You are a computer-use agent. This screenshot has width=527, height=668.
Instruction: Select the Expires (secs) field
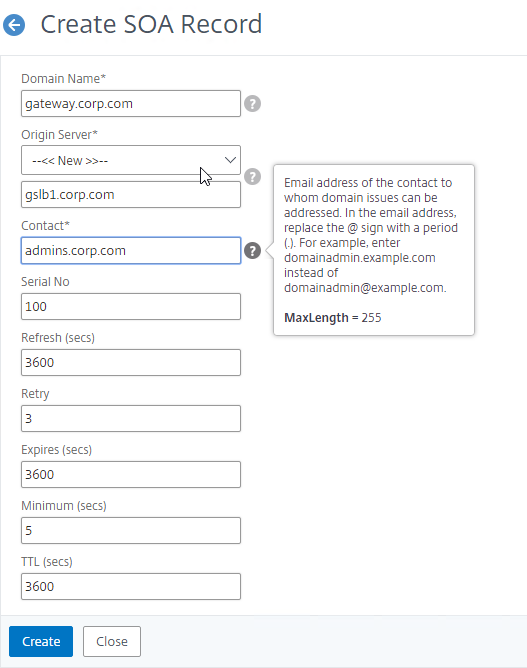pos(131,475)
